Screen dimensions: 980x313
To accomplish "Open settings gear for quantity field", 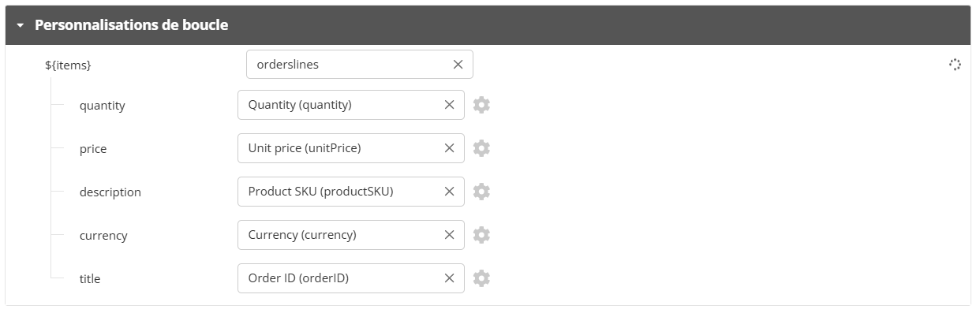I will point(481,105).
